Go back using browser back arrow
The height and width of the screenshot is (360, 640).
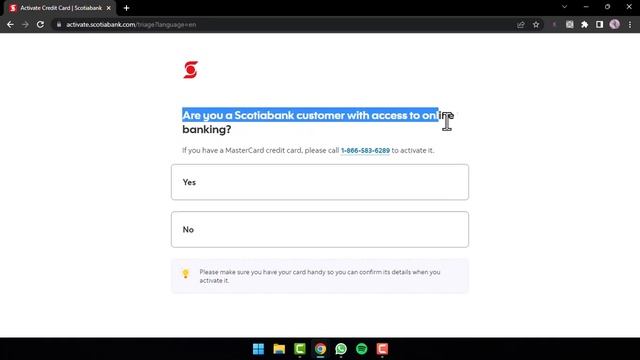point(10,24)
